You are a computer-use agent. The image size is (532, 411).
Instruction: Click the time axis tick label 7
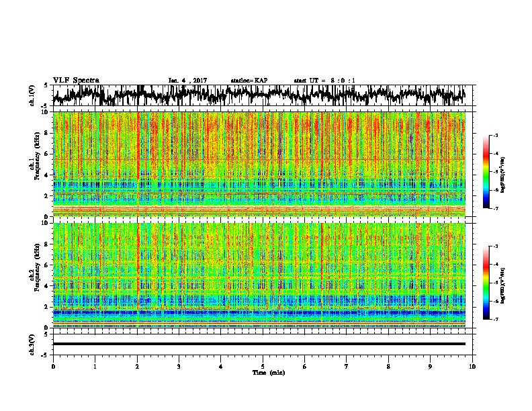point(347,367)
